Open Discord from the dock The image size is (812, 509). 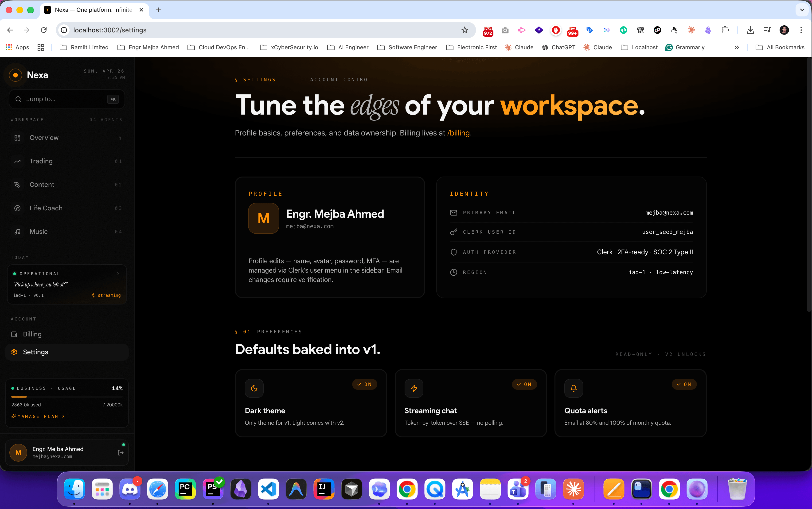(130, 489)
